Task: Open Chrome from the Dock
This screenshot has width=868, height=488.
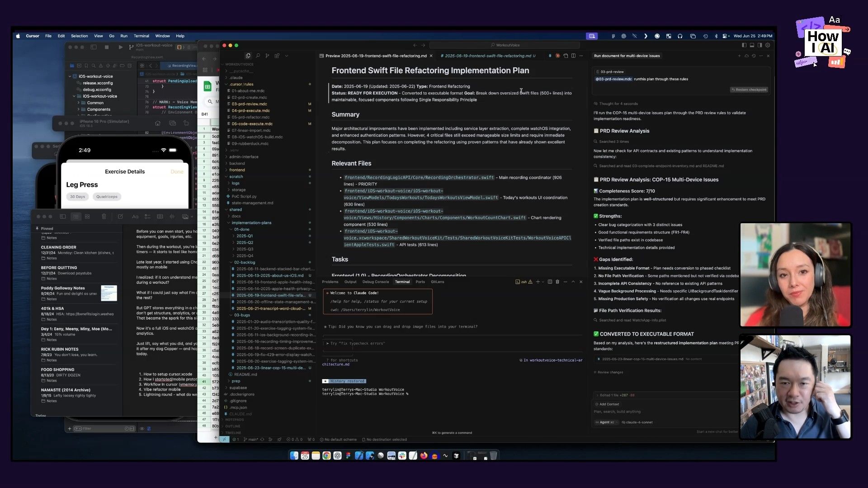Action: click(x=326, y=455)
